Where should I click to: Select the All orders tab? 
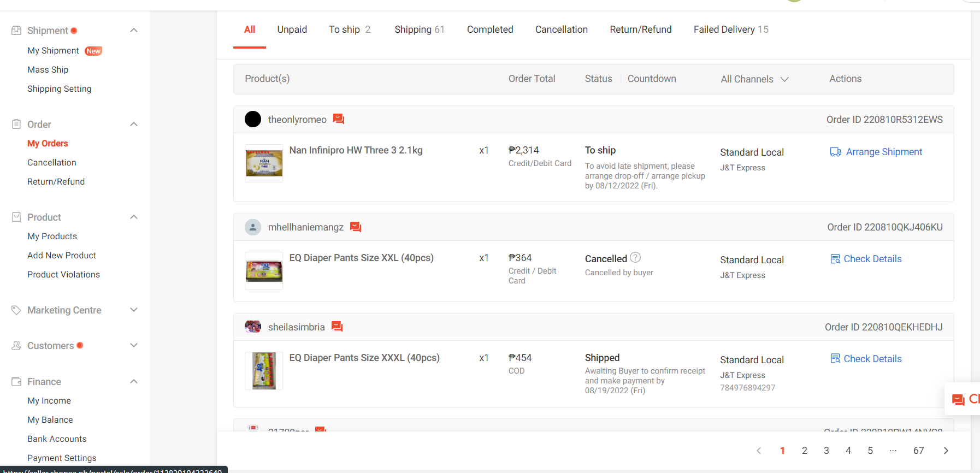click(x=250, y=29)
